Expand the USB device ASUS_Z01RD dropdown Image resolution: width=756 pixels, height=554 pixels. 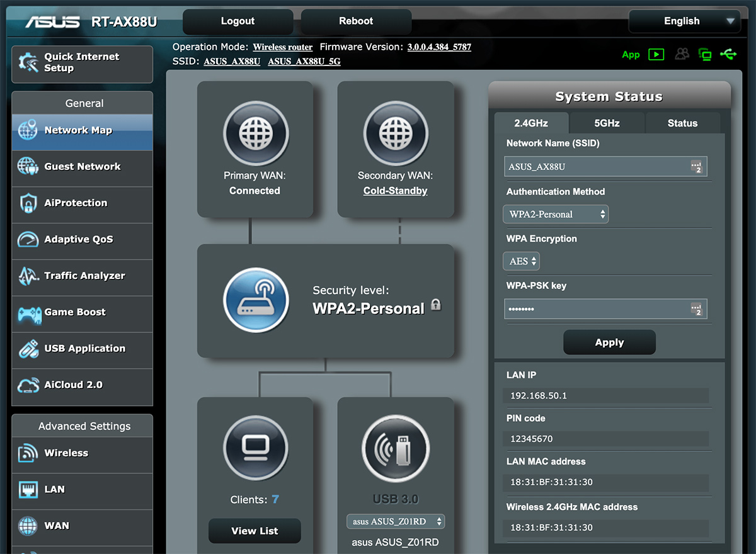(x=396, y=521)
